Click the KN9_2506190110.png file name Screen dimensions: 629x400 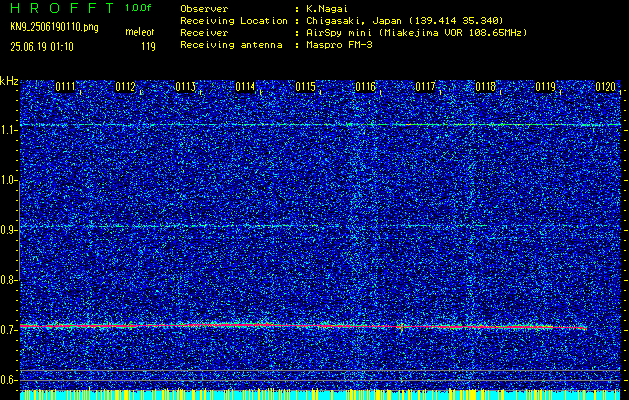coord(54,28)
